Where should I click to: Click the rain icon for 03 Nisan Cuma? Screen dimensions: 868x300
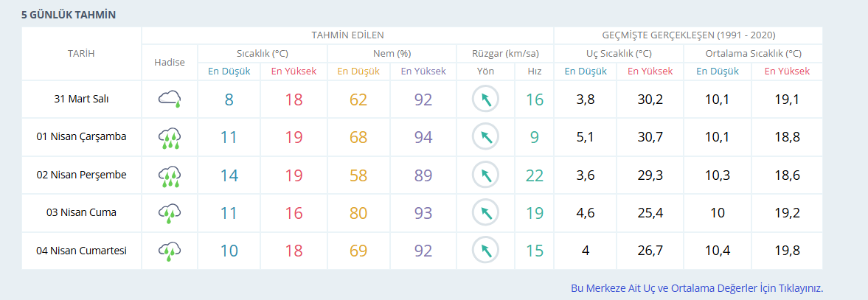pos(170,213)
